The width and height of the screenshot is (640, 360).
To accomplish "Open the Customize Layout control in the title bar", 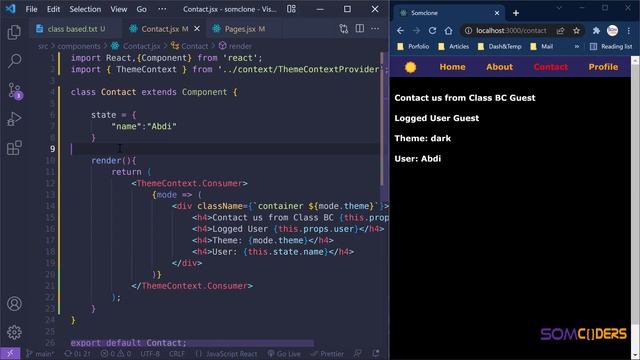I will tap(291, 9).
